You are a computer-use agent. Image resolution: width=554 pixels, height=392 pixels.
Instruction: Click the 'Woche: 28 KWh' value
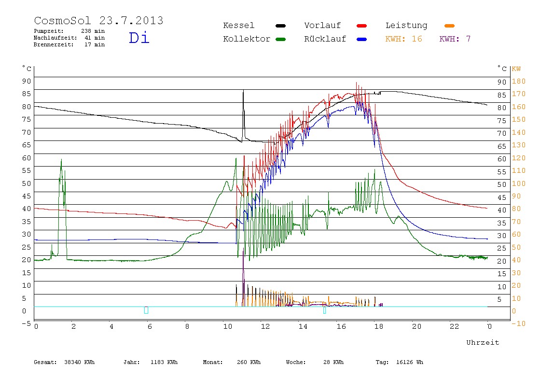point(315,362)
